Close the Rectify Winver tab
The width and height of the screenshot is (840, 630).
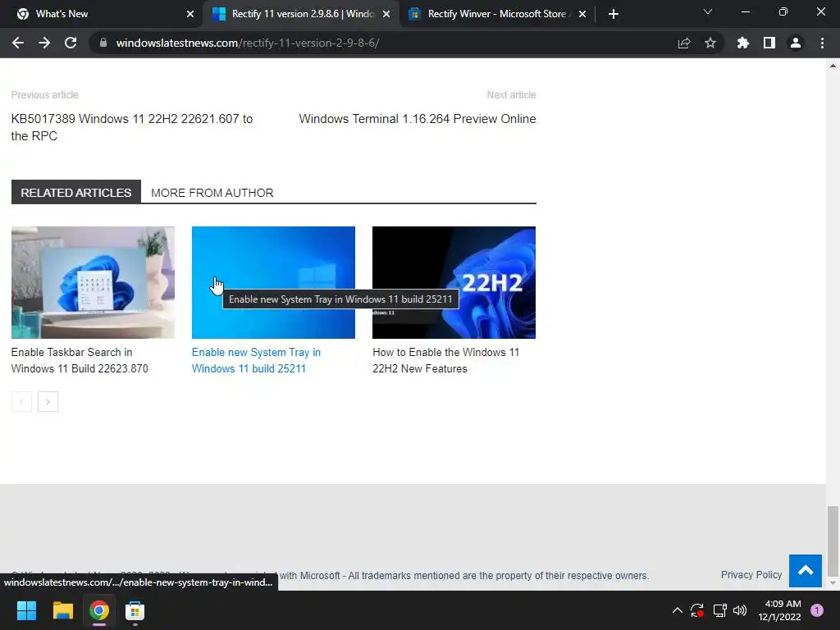582,14
